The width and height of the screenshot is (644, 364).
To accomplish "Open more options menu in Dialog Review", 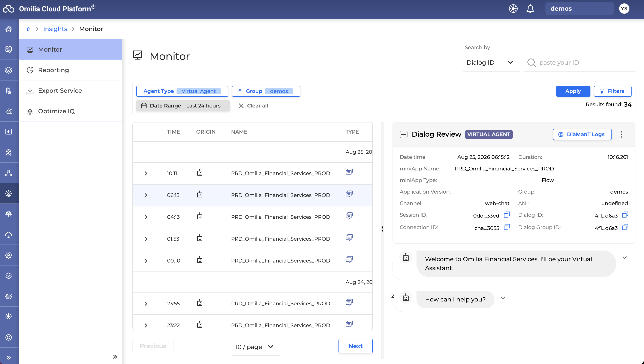I will click(x=622, y=134).
